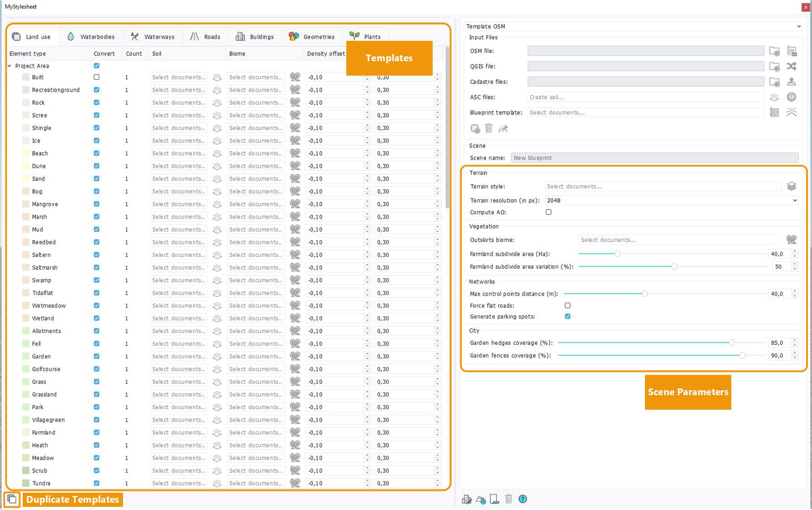Screen dimensions: 812x510
Task: Click the globe icon beside ASC files
Action: pyautogui.click(x=791, y=97)
